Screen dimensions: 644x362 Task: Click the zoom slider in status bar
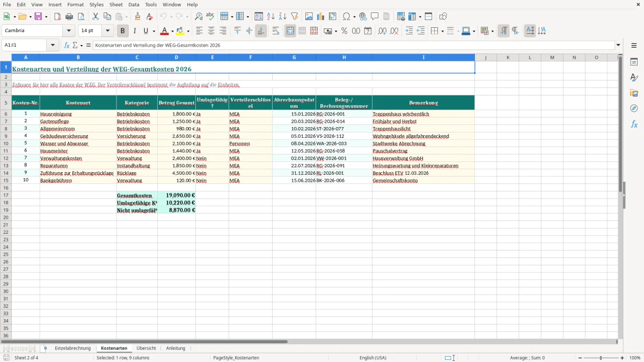pos(601,358)
